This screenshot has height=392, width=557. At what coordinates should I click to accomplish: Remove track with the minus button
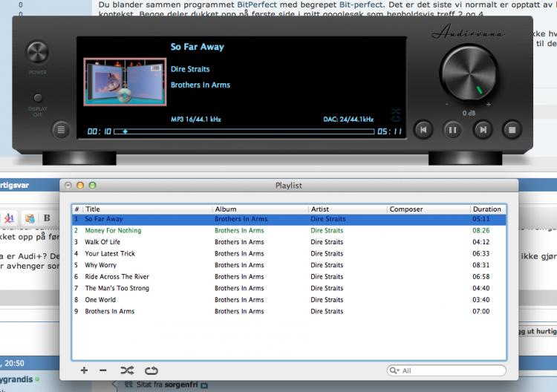pos(103,370)
